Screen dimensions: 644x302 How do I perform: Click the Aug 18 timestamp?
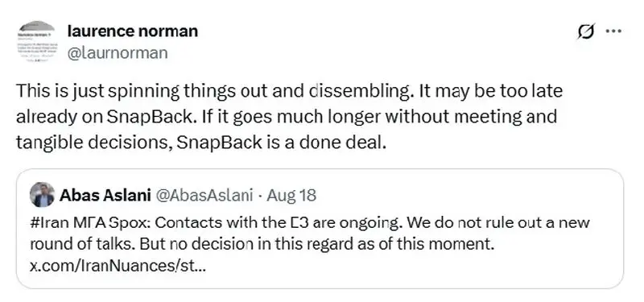tap(291, 195)
